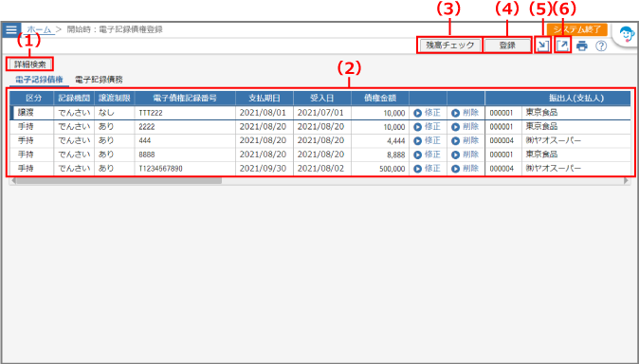Switch to the 電子記録債務 tab
The width and height of the screenshot is (639, 364).
click(99, 80)
